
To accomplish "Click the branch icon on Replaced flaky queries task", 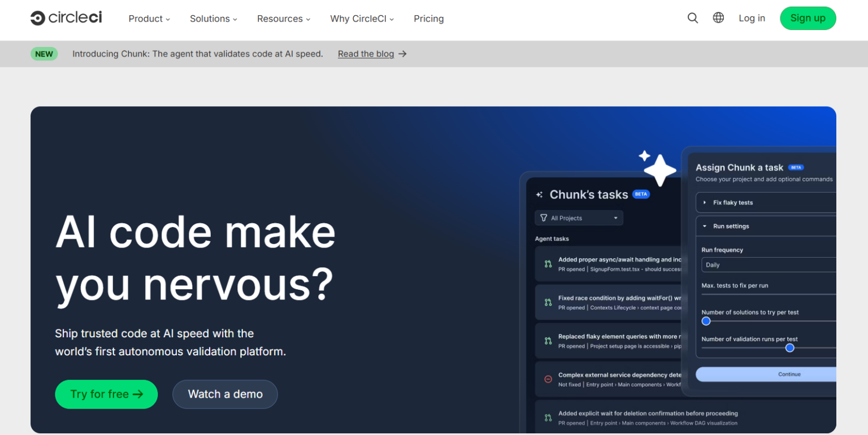I will 548,341.
